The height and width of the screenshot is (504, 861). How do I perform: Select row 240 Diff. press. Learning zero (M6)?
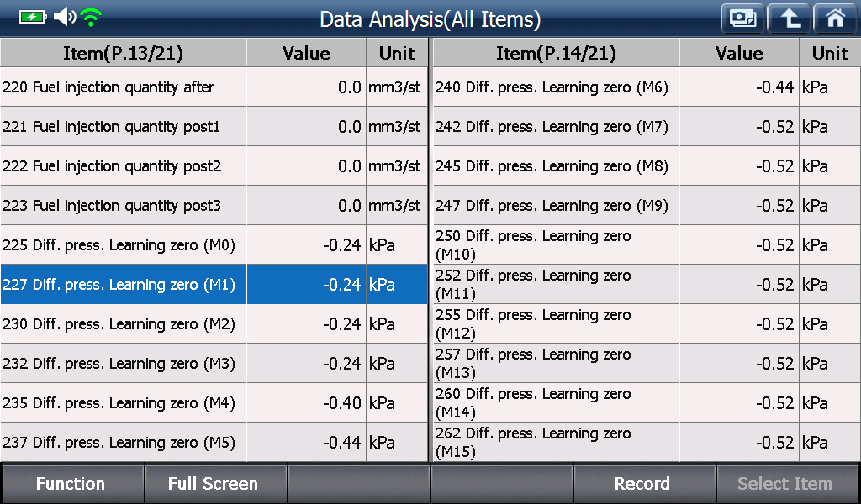coord(647,87)
